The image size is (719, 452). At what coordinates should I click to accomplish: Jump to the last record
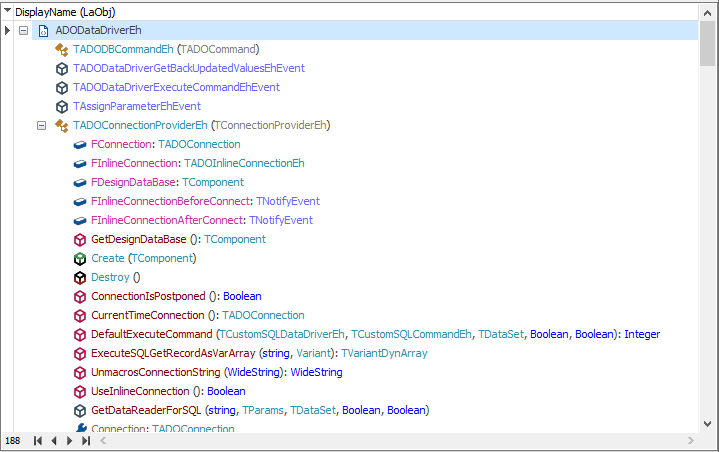[x=86, y=441]
